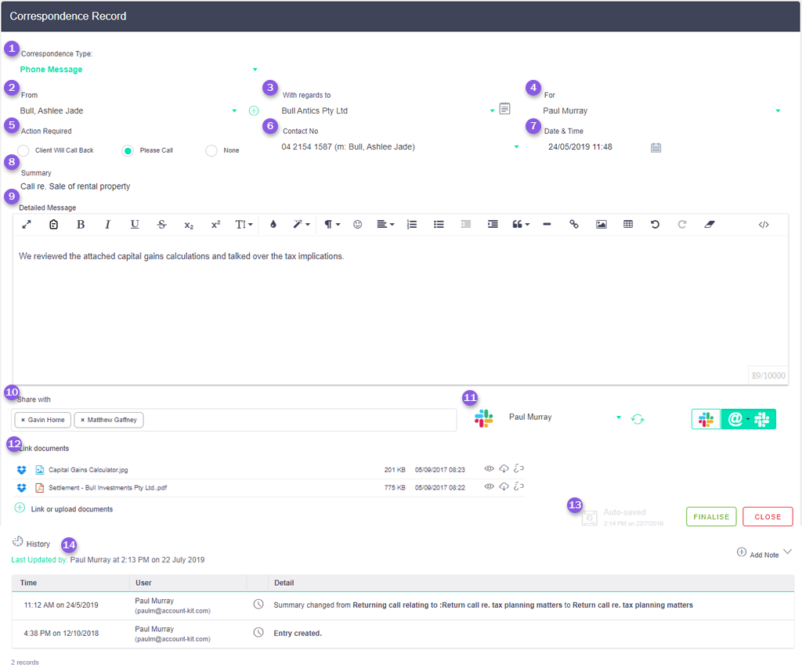Open the calendar for Date & Time

(x=656, y=147)
